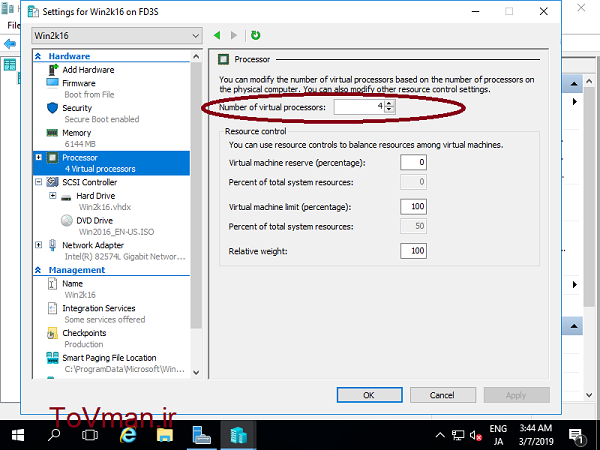The image size is (600, 450).
Task: Click the Security shield icon
Action: click(52, 108)
